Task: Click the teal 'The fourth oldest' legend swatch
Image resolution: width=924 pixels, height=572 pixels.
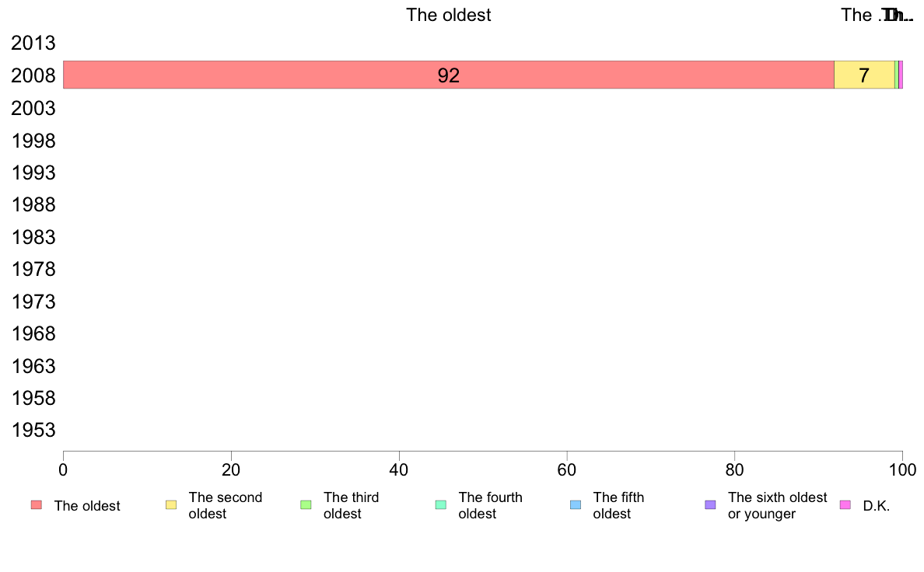Action: (x=441, y=505)
